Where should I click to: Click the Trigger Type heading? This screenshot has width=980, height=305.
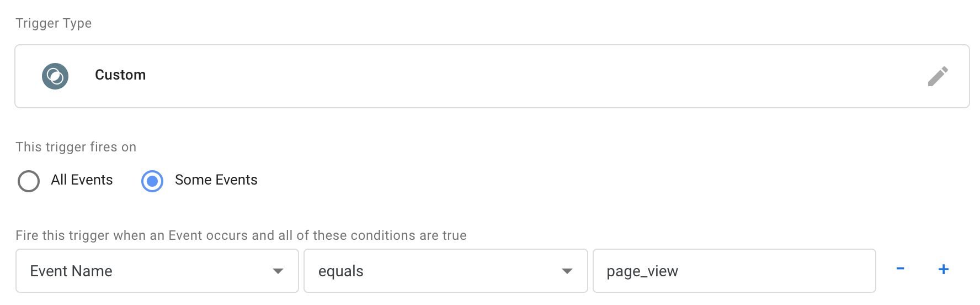[x=54, y=23]
